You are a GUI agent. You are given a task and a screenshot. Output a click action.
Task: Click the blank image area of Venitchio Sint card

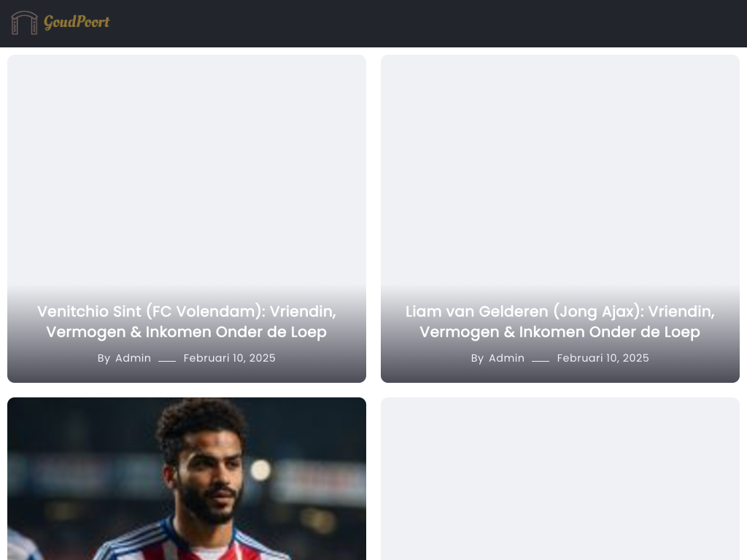coord(187,171)
